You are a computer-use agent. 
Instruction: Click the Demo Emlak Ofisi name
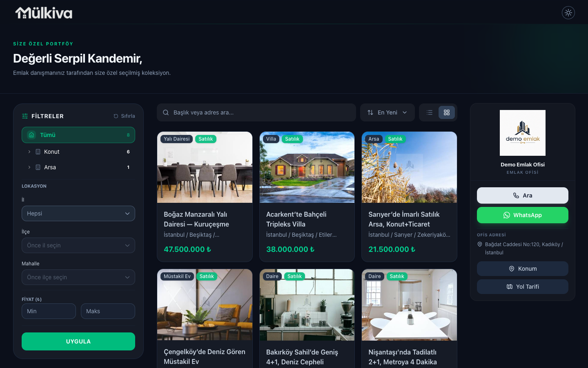click(523, 165)
